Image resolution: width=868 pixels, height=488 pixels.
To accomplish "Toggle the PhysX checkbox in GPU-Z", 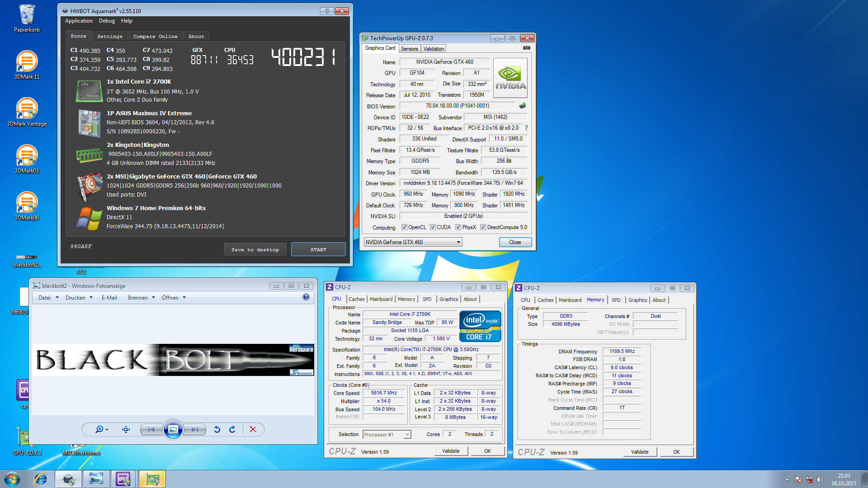I will coord(458,227).
